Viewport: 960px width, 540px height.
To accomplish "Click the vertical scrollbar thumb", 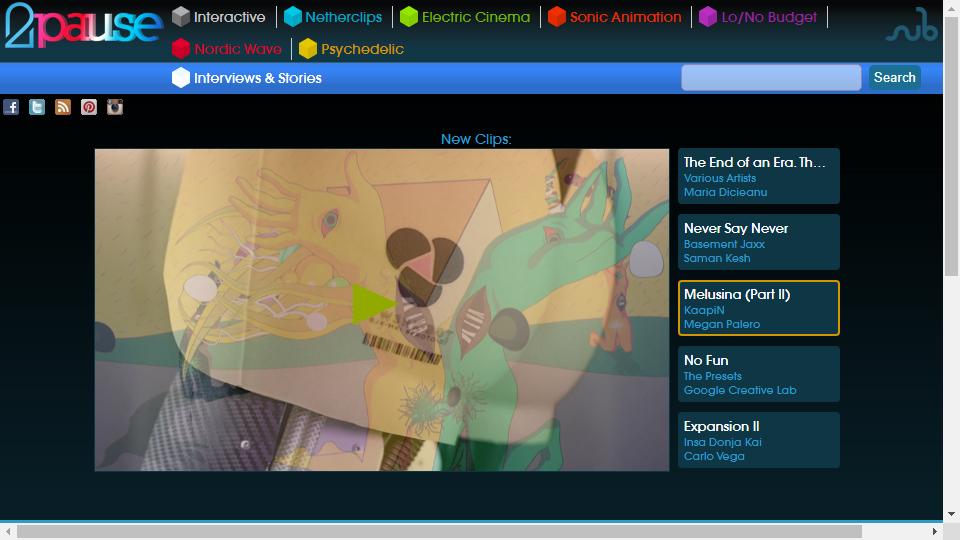I will pyautogui.click(x=951, y=147).
